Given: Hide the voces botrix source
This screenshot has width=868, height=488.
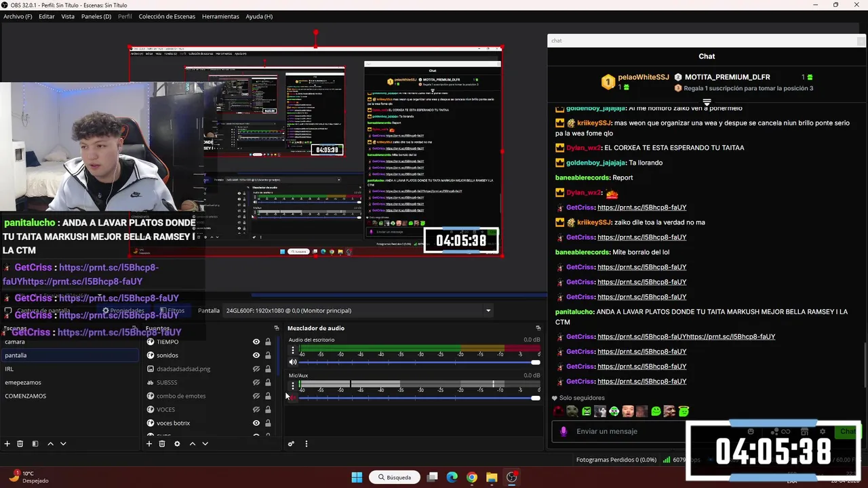Looking at the screenshot, I should pyautogui.click(x=256, y=423).
